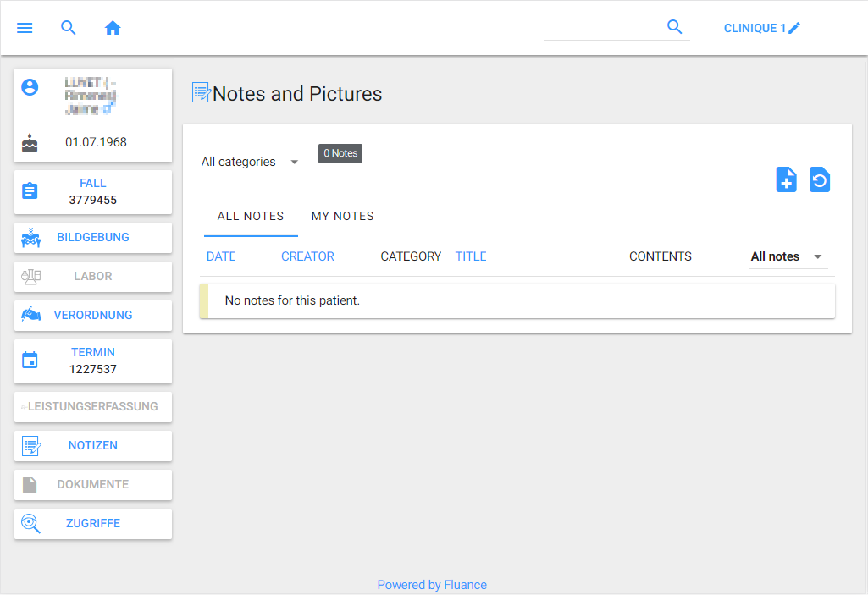Open Termin 1227537
The width and height of the screenshot is (868, 595).
coord(93,361)
